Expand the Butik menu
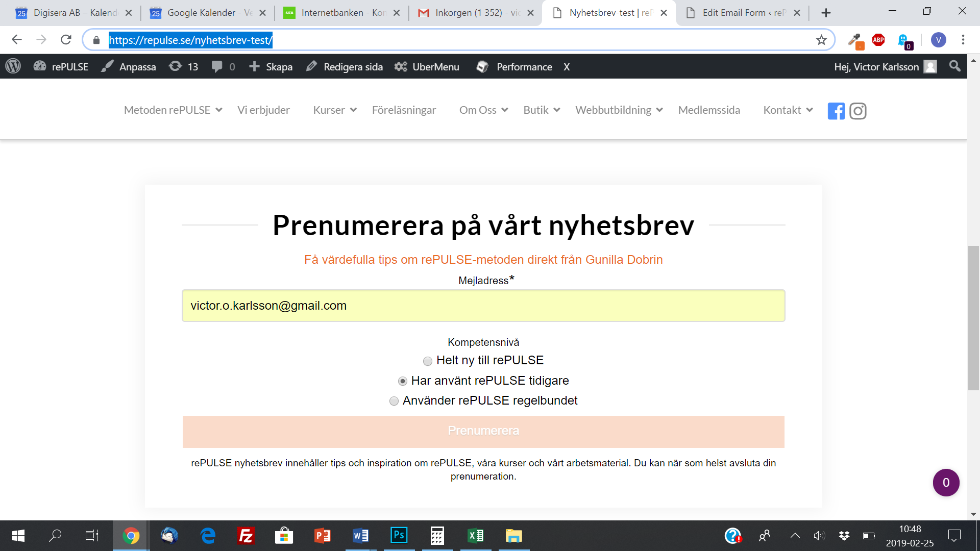 pyautogui.click(x=542, y=110)
